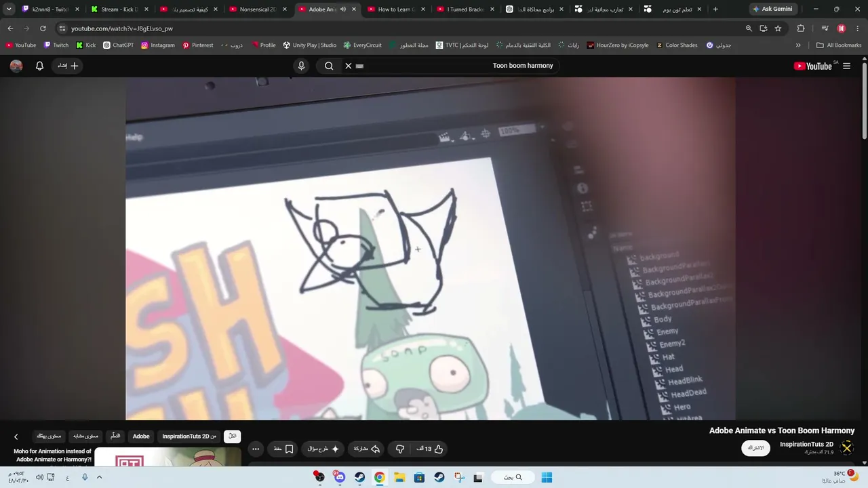Select the 'Adobe' filter chip
Viewport: 868px width, 488px height.
click(x=141, y=436)
